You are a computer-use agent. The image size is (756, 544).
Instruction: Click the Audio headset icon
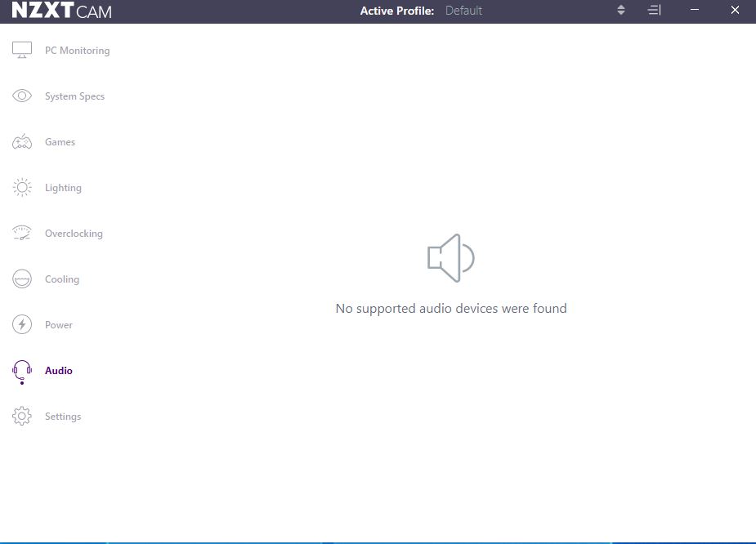point(22,372)
